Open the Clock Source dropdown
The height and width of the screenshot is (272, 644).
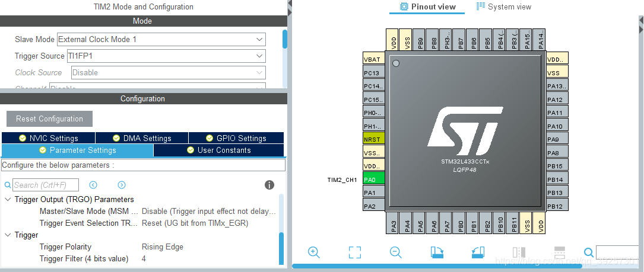pyautogui.click(x=169, y=73)
